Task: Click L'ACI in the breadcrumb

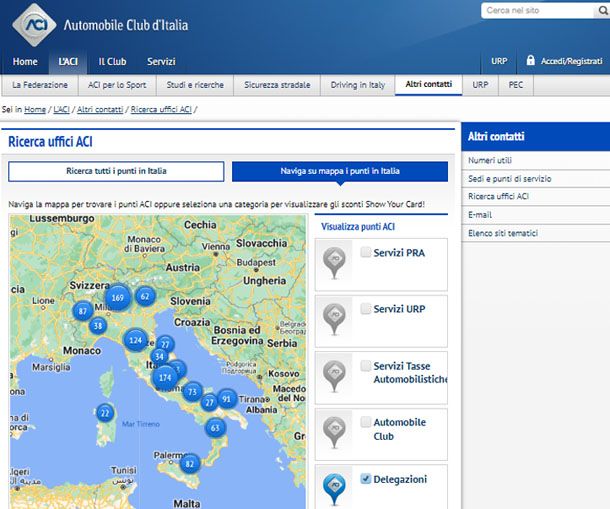Action: point(61,109)
